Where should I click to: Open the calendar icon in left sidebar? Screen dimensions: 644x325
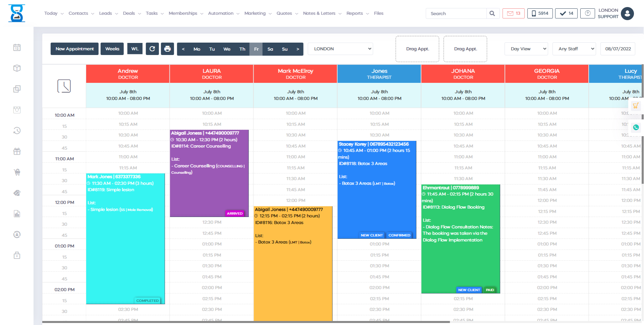tap(17, 48)
